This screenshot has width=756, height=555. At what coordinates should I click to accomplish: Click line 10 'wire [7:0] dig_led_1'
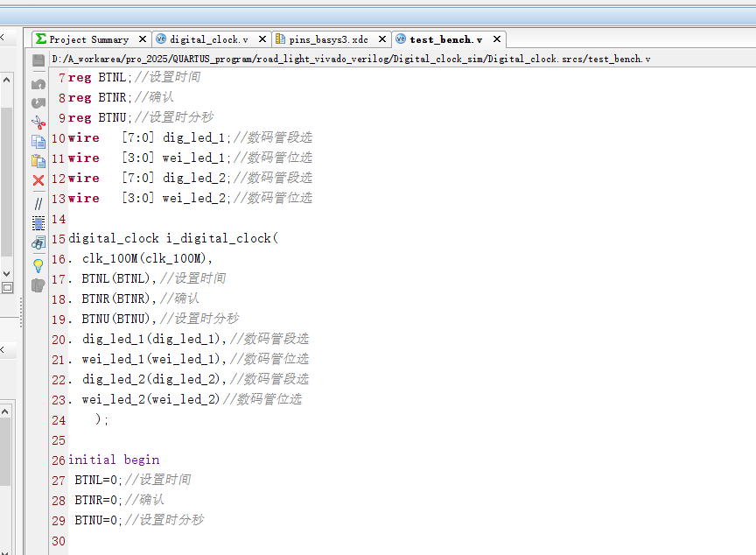150,138
